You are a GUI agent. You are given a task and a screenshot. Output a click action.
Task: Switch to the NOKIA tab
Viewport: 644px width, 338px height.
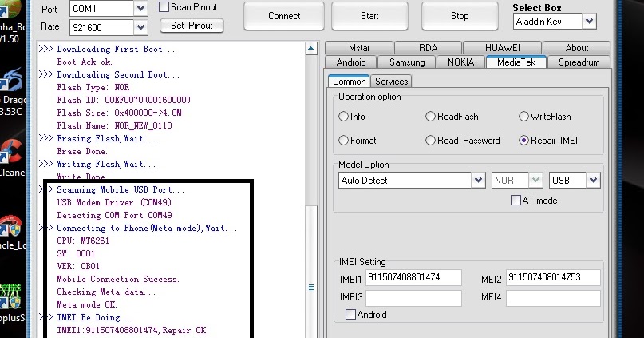pyautogui.click(x=460, y=62)
